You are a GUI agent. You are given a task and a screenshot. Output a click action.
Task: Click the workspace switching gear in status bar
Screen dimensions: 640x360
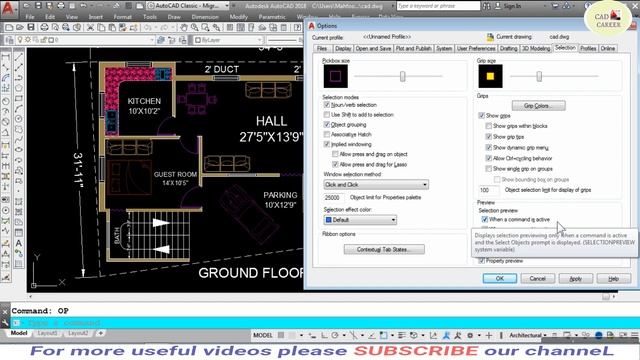click(470, 335)
